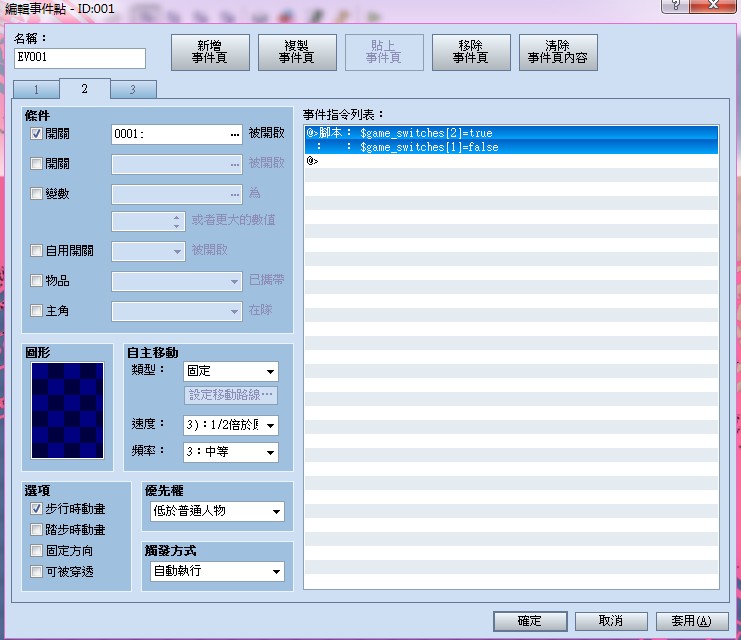Open switch selector ellipsis for 0001
The height and width of the screenshot is (640, 741).
click(x=235, y=135)
